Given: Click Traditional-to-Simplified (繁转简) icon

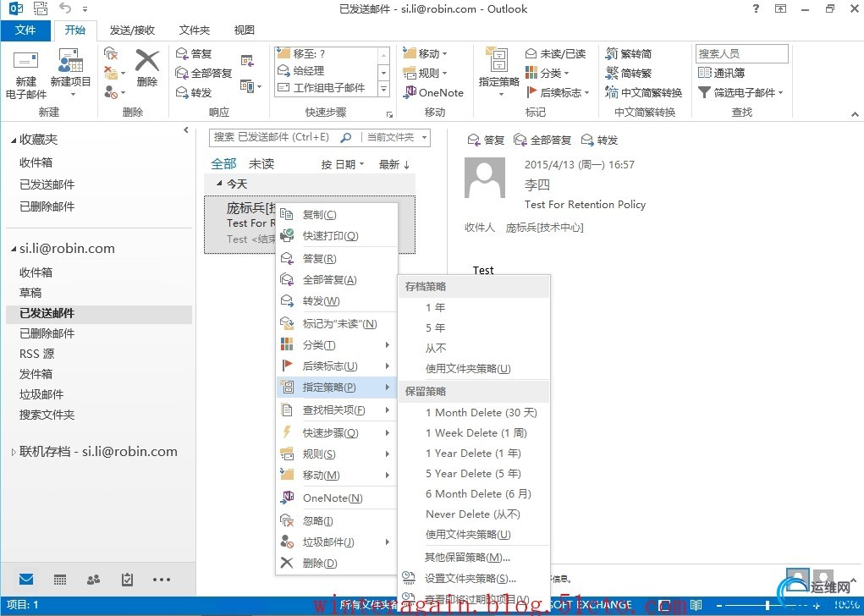Looking at the screenshot, I should click(612, 53).
